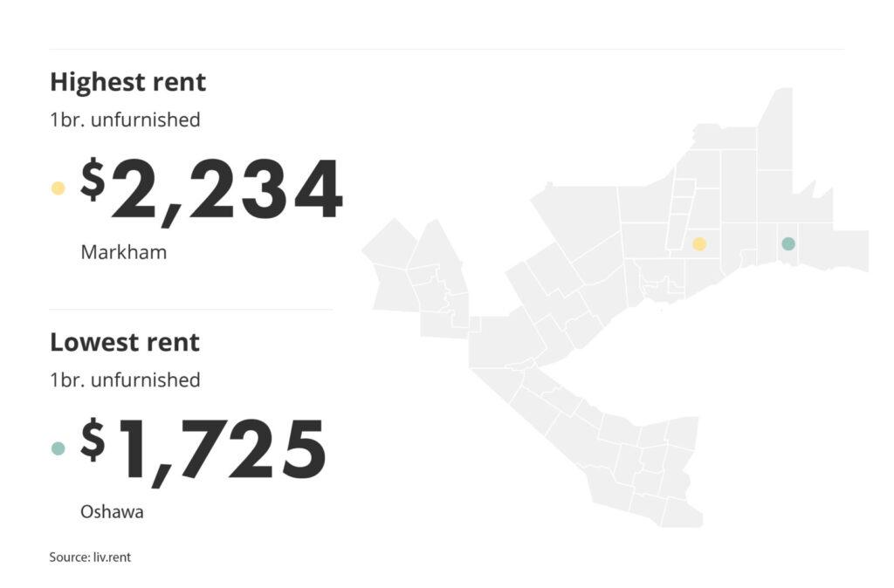Viewport: 894px width, 588px height.
Task: Select the yellow legend dot beside $2,234
Action: pyautogui.click(x=58, y=188)
